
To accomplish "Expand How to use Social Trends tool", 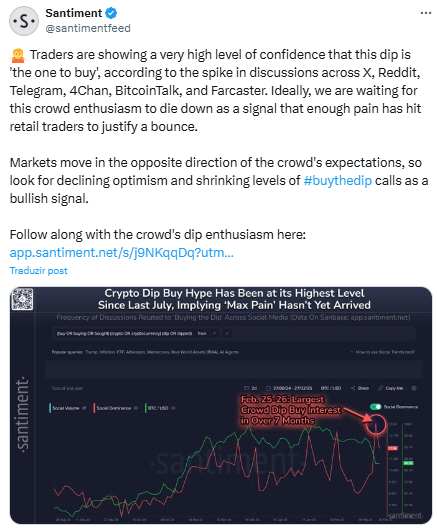I will [382, 352].
